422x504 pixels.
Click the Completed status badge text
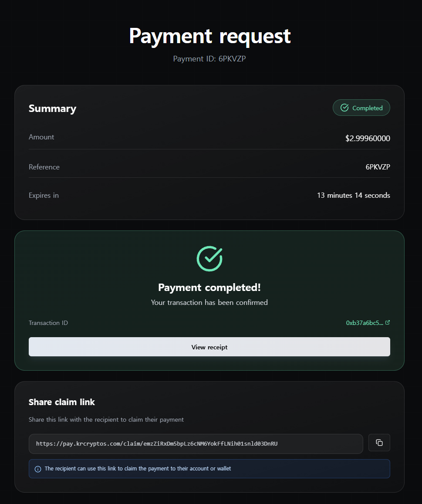point(367,108)
